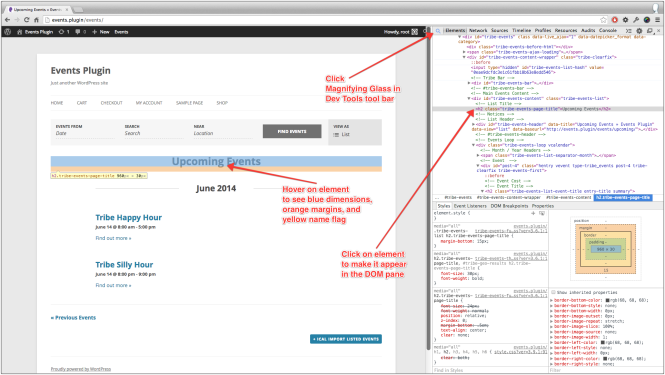This screenshot has height=375, width=665.
Task: Click the toggle element state icon in Styles
Action: [x=542, y=213]
